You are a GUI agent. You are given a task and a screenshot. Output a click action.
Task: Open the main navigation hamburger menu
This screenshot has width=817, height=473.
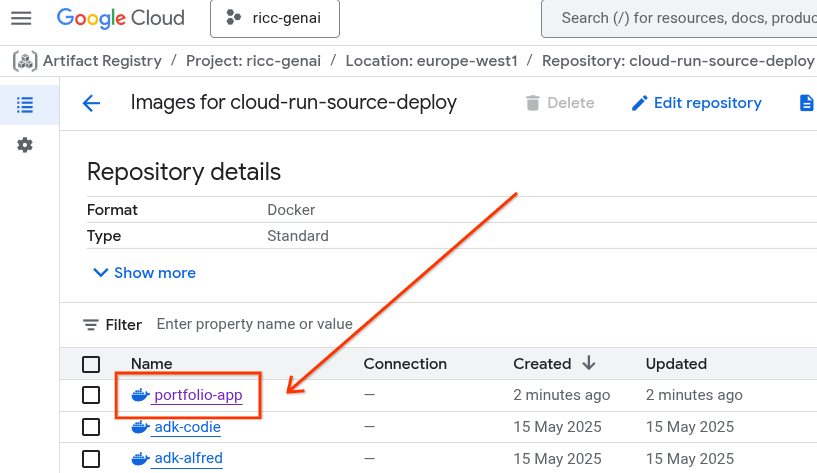(21, 18)
